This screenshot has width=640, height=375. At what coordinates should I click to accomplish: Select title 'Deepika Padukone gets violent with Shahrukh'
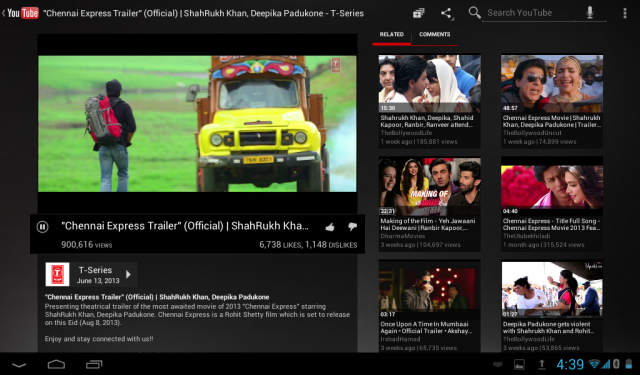pos(548,327)
